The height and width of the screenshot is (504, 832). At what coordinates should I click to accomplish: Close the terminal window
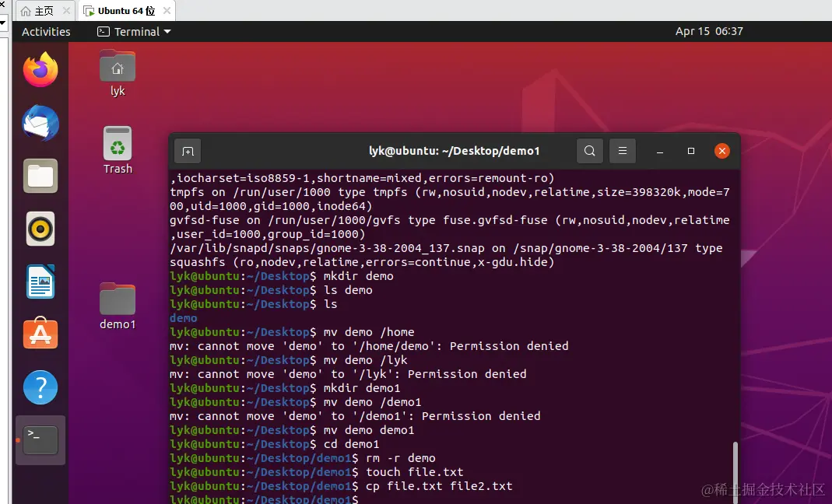[721, 151]
